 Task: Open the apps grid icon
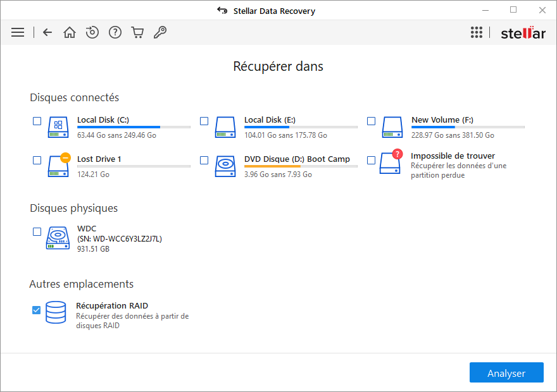coord(477,32)
